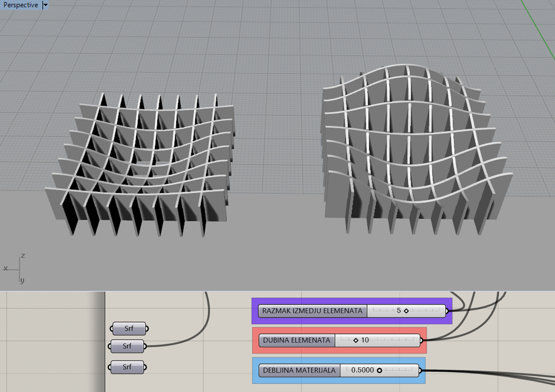The image size is (555, 392).
Task: Select the bottom Srf component
Action: click(x=127, y=367)
